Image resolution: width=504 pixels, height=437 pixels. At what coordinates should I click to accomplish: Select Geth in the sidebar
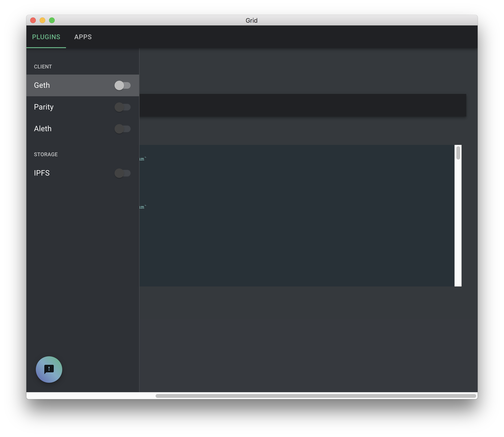[x=61, y=85]
